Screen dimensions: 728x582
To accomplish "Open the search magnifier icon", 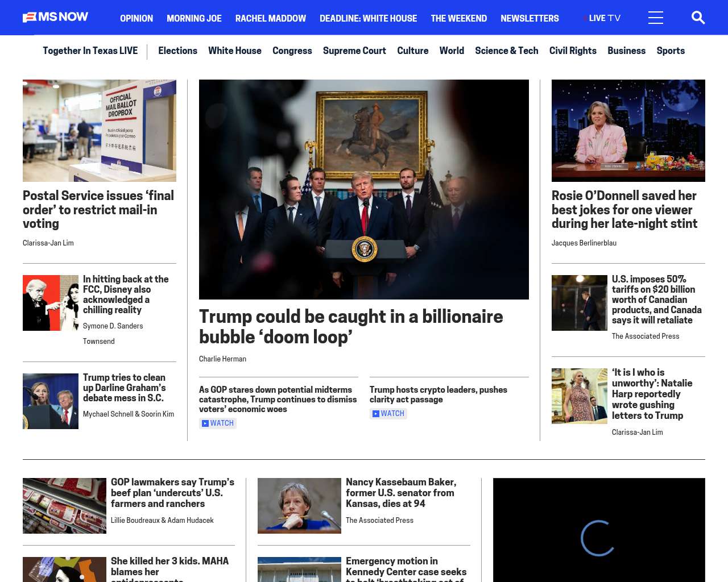I will coord(698,18).
